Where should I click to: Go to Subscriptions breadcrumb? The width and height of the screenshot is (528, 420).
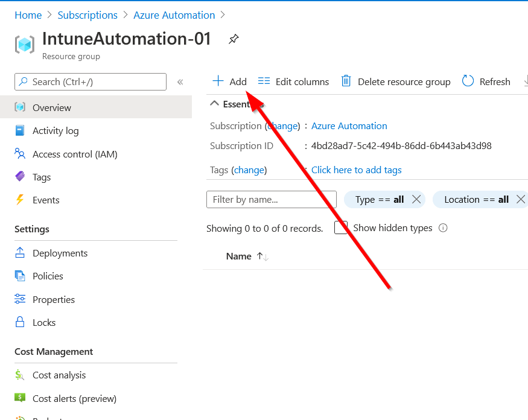[87, 15]
